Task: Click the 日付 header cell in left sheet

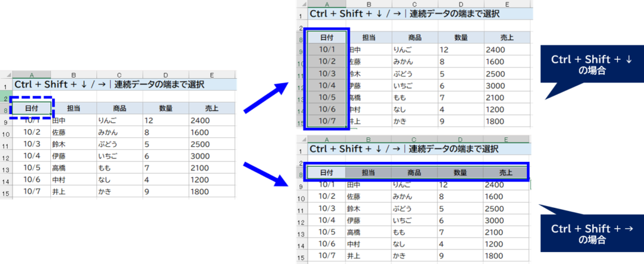Action: [31, 108]
